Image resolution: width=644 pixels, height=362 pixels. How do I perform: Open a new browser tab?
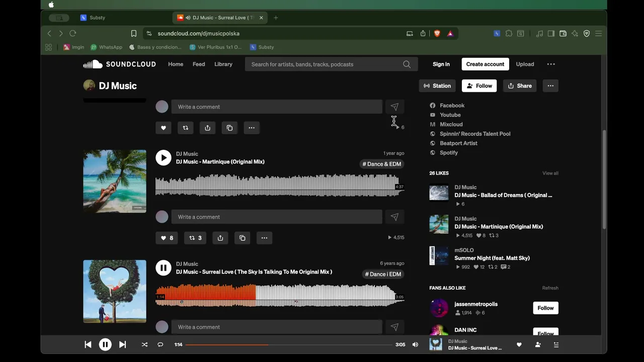[x=276, y=18]
